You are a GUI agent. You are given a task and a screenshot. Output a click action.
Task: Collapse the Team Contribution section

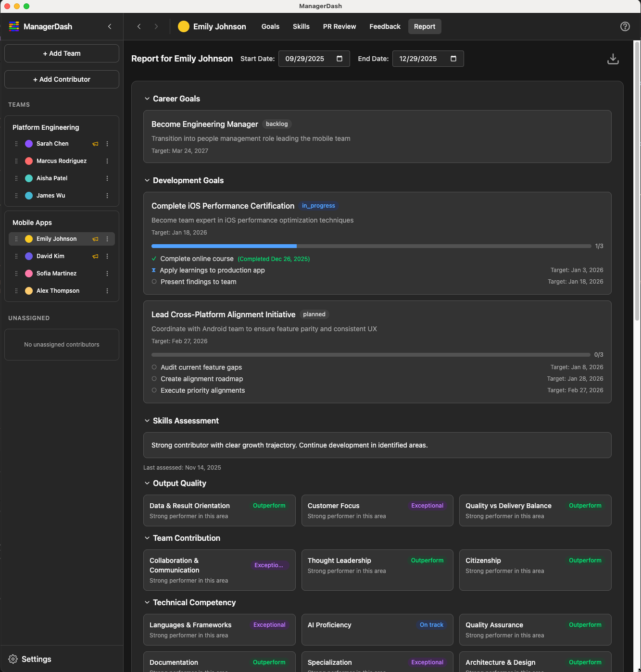click(147, 538)
